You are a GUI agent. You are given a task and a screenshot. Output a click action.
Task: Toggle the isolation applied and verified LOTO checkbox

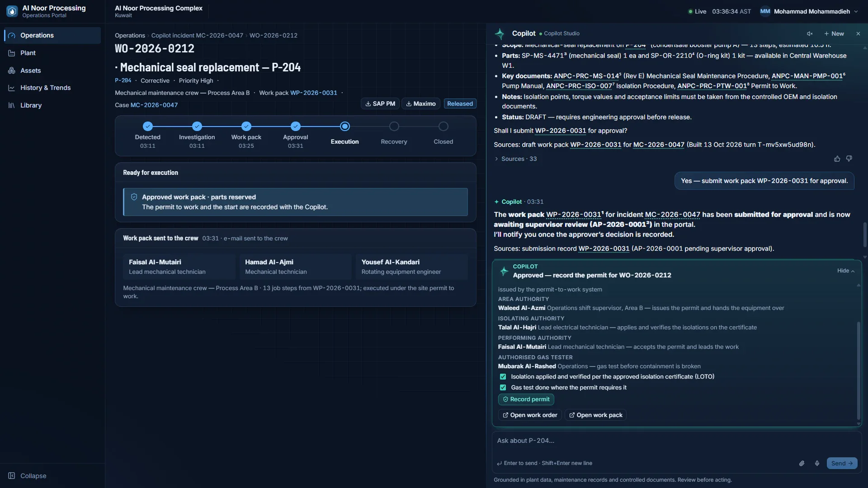[x=503, y=377]
